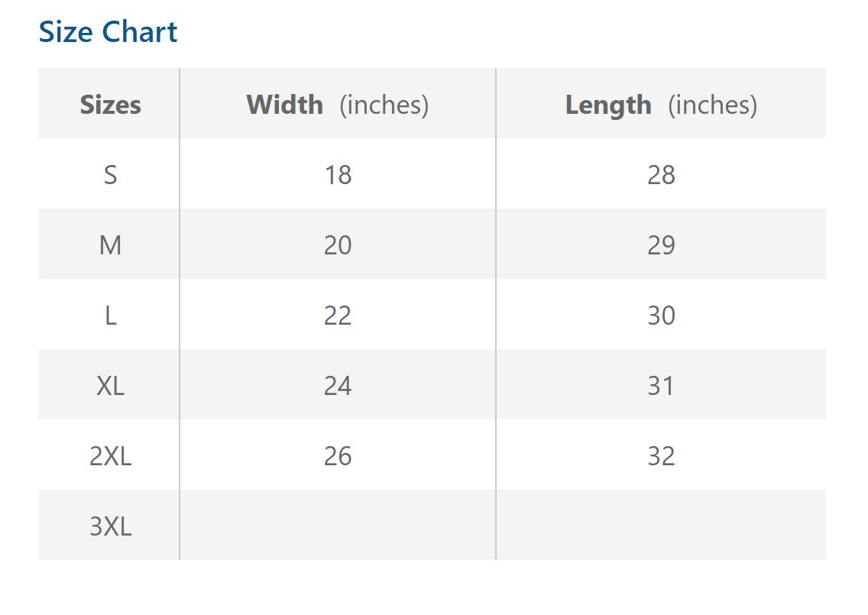Select the 3XL size row label
Image resolution: width=868 pixels, height=615 pixels.
pyautogui.click(x=110, y=526)
